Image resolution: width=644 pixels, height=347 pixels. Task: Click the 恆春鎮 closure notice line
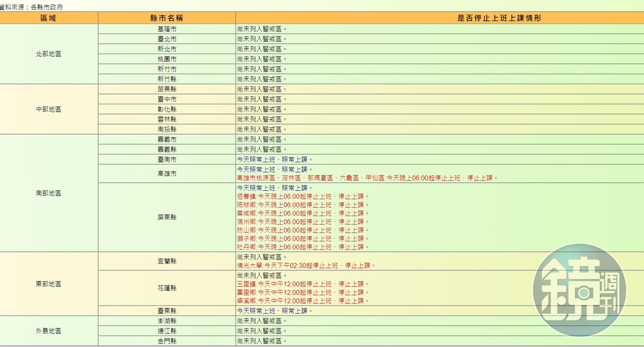(303, 196)
